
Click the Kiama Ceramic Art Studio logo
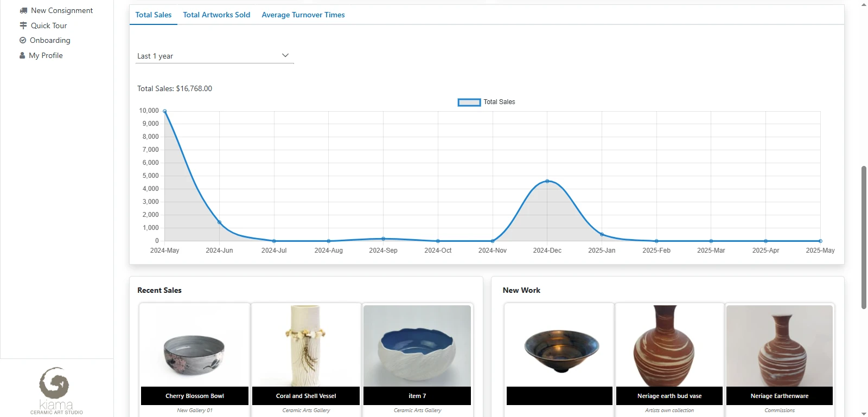click(56, 390)
